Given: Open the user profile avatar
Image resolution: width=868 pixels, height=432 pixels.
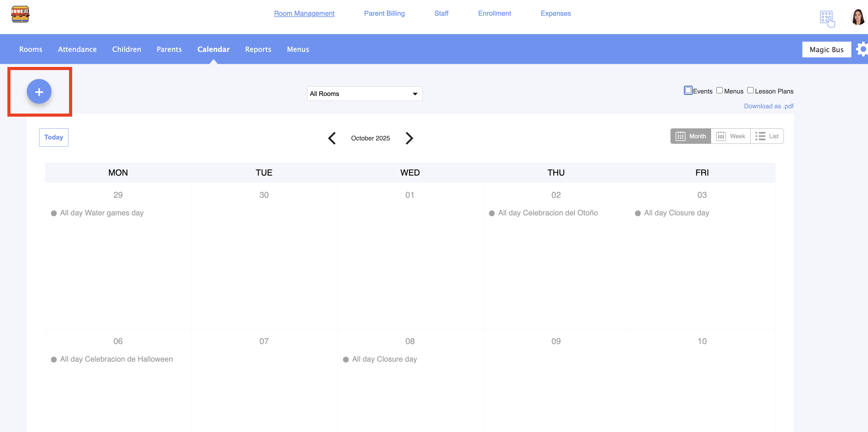Looking at the screenshot, I should coord(858,17).
